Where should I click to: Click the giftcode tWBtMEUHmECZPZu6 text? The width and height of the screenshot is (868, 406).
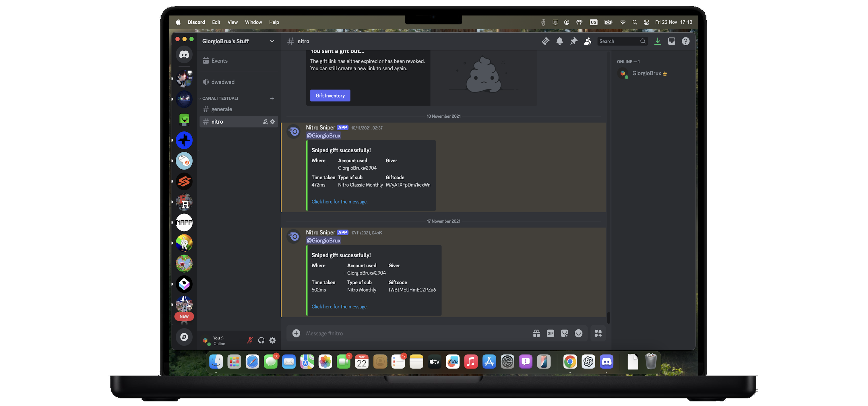click(x=412, y=290)
